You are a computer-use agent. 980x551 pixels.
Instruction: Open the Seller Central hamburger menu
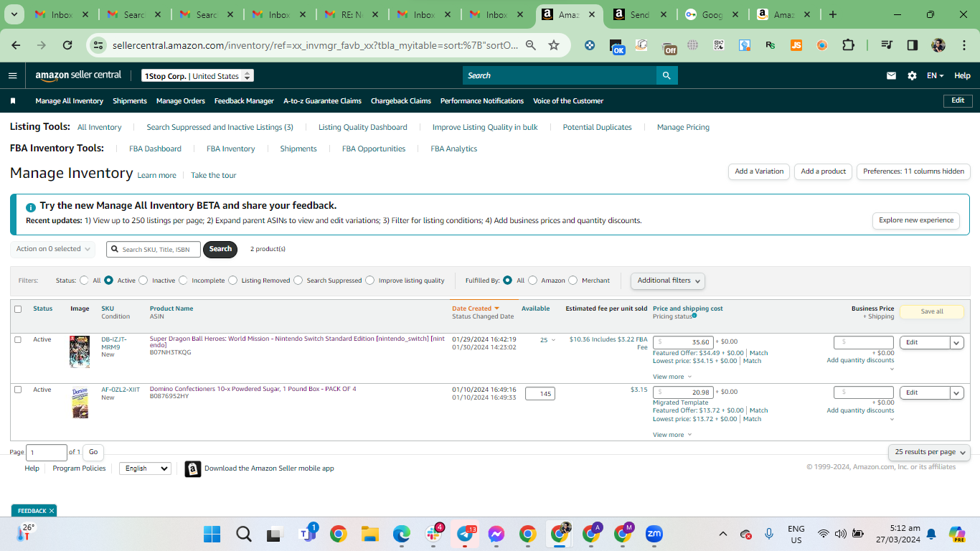click(12, 75)
